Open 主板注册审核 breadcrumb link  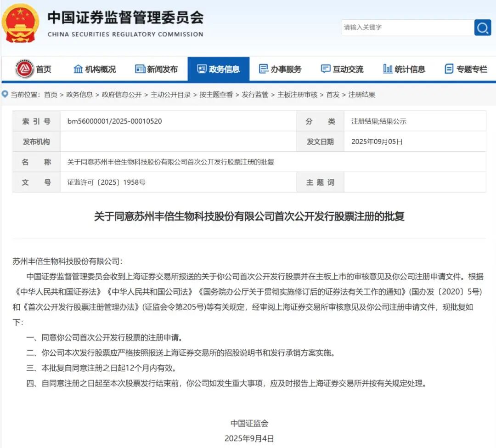coord(297,95)
